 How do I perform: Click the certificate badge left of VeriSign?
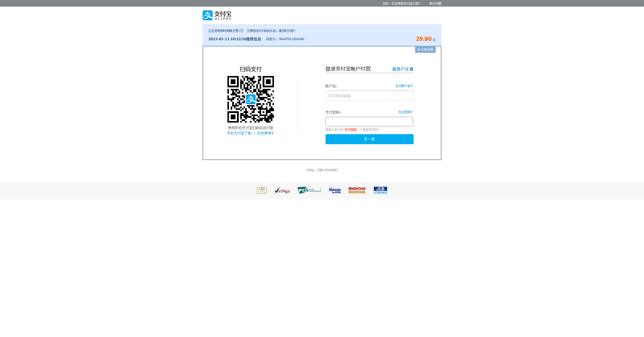click(x=262, y=190)
